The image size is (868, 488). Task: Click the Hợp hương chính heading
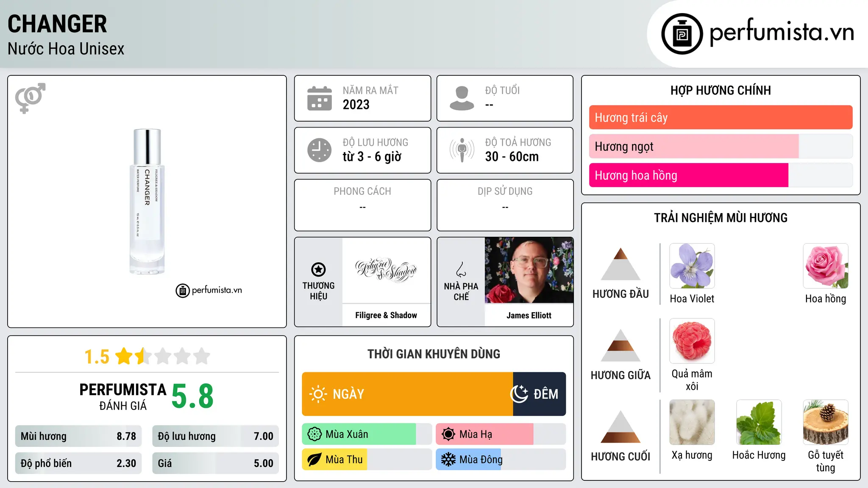(x=721, y=90)
